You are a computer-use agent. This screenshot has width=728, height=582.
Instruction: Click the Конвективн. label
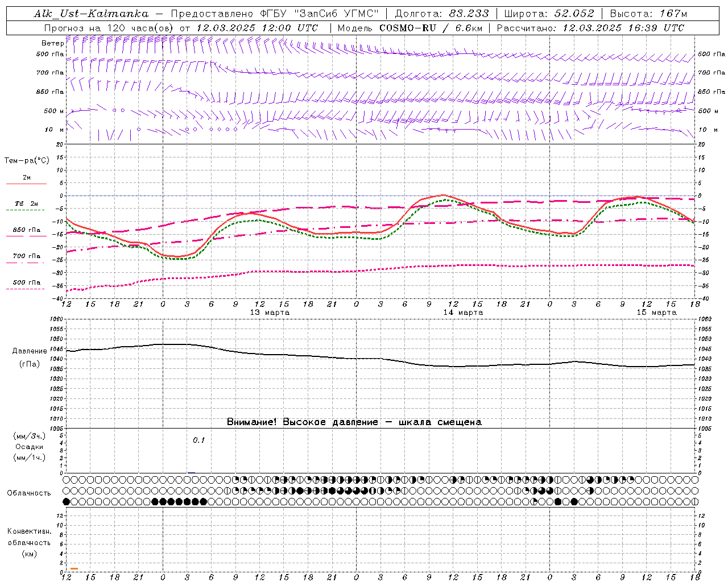click(29, 531)
